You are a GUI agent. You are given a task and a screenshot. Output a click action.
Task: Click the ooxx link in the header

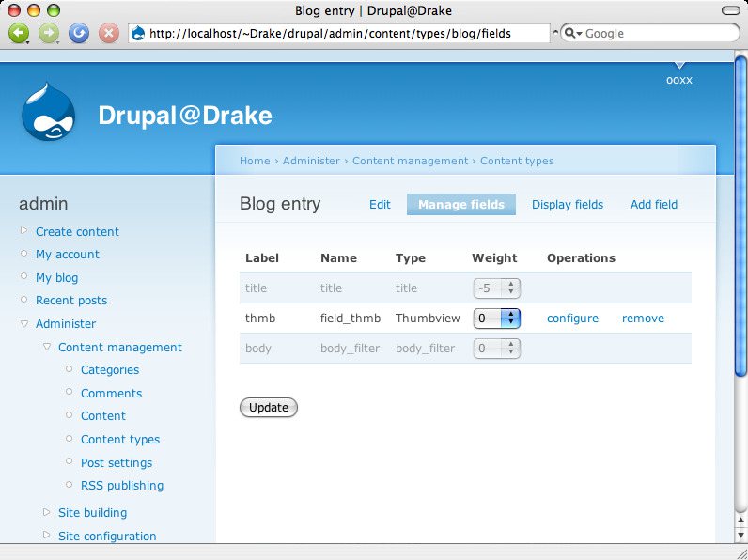pyautogui.click(x=679, y=80)
